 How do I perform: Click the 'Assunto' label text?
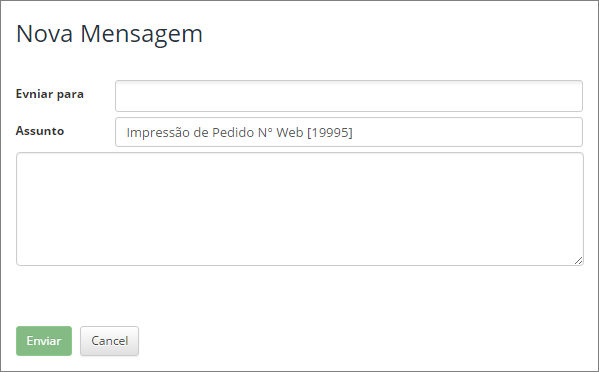(x=40, y=131)
